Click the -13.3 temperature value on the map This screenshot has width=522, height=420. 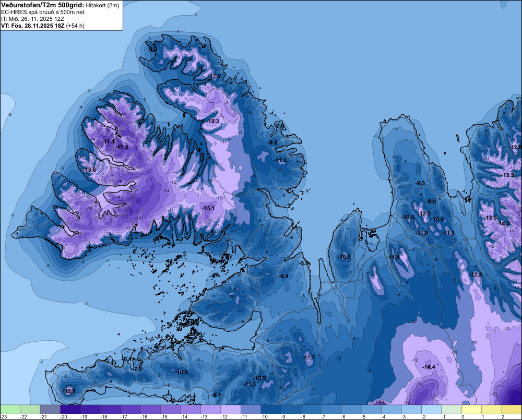tap(212, 121)
